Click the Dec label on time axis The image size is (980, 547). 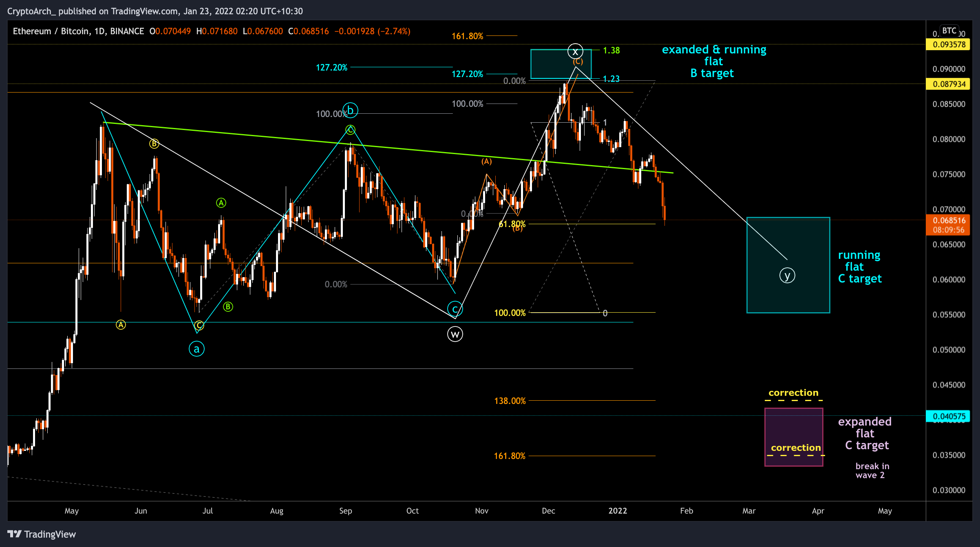pyautogui.click(x=548, y=511)
